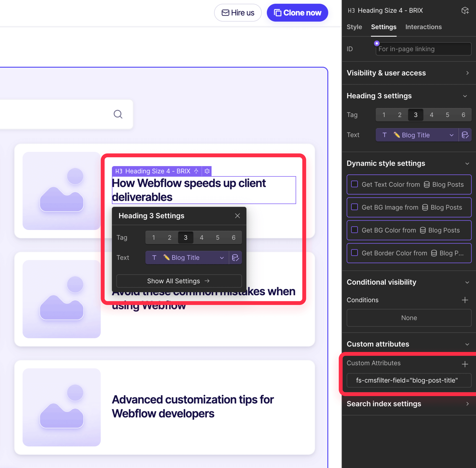The height and width of the screenshot is (468, 476).
Task: Click the None conditions box
Action: pyautogui.click(x=409, y=318)
